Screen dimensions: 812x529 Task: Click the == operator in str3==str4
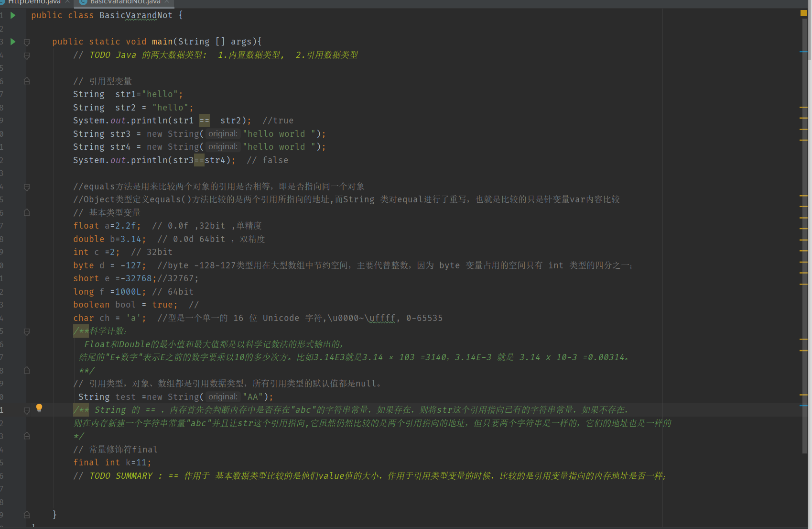(x=199, y=160)
